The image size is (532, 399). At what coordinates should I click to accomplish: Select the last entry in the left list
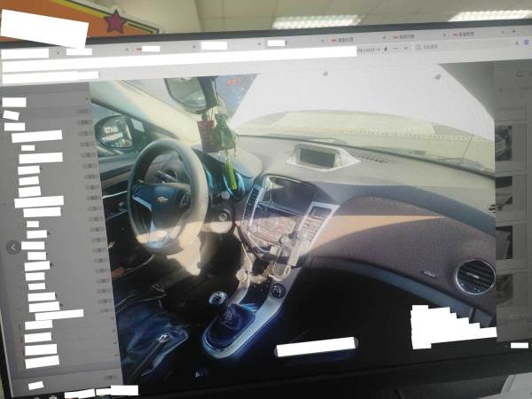pyautogui.click(x=40, y=362)
